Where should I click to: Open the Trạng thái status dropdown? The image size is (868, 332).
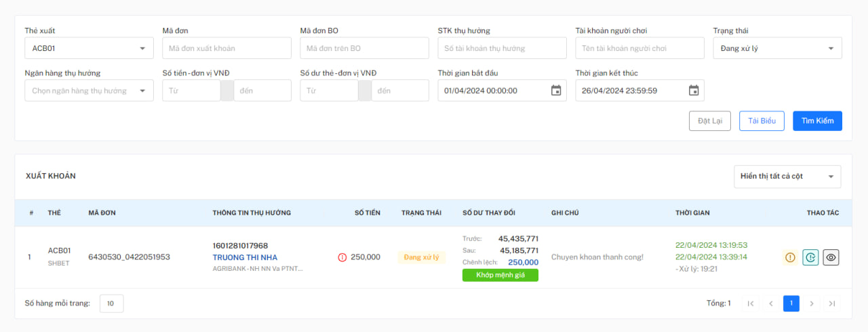tap(777, 48)
